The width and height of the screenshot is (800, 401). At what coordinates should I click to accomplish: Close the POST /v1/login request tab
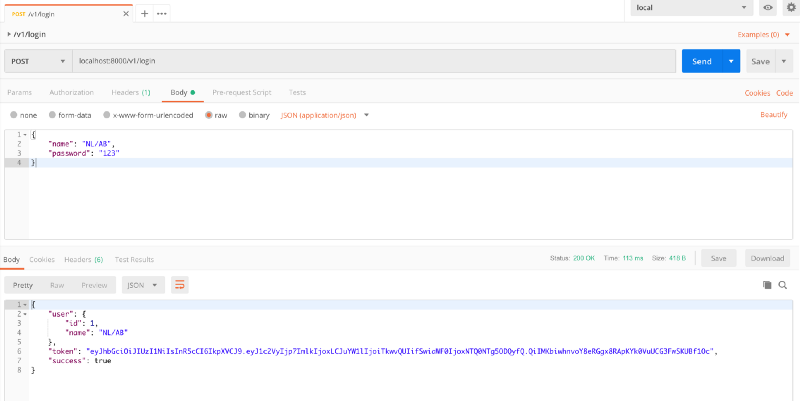pos(126,14)
